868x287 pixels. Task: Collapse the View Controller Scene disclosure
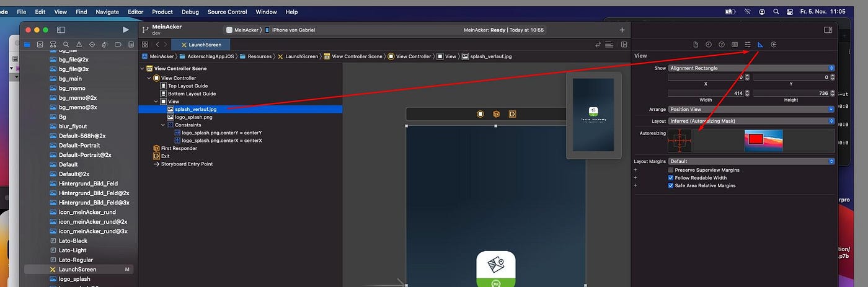tap(142, 69)
